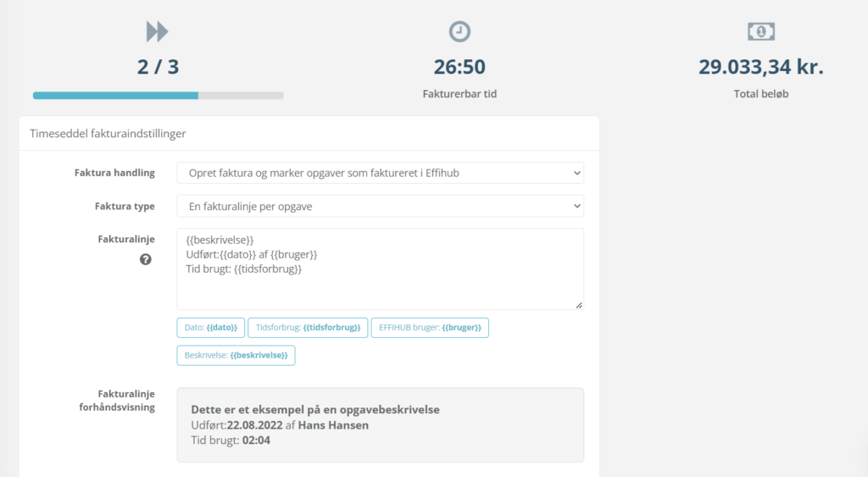Click the clock icon above 26:50
The height and width of the screenshot is (477, 868).
pos(459,31)
